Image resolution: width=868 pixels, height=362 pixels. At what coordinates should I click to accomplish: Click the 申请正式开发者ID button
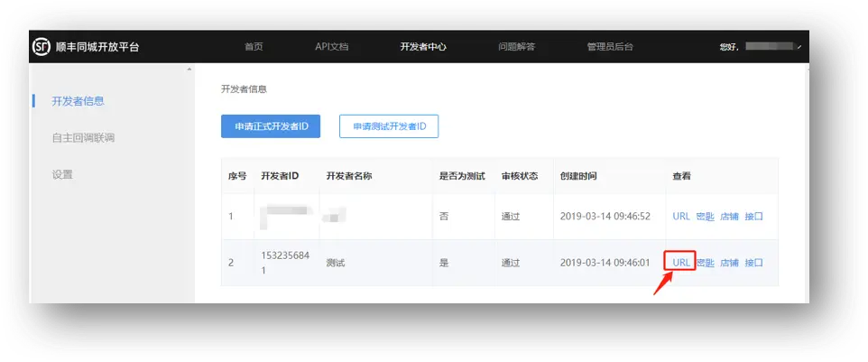(271, 126)
